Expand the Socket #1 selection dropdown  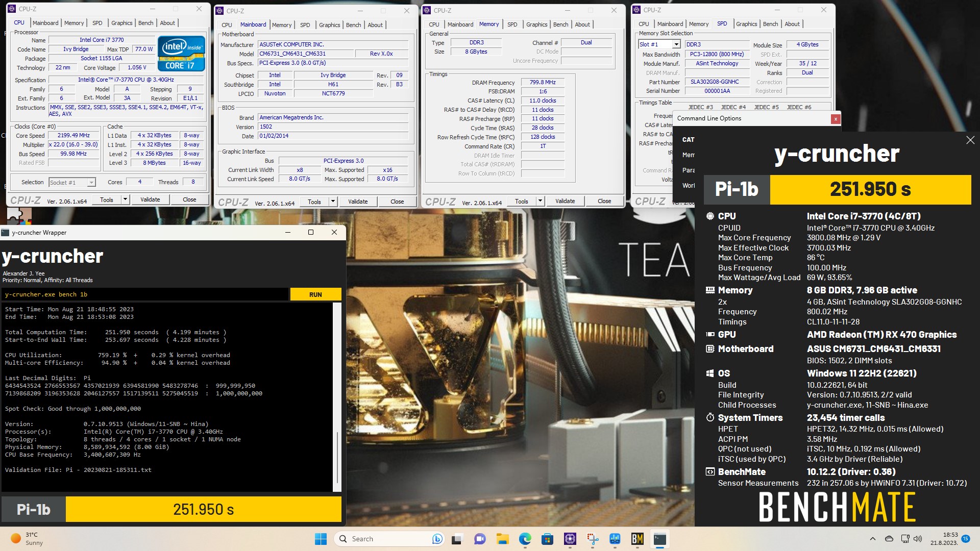click(91, 183)
